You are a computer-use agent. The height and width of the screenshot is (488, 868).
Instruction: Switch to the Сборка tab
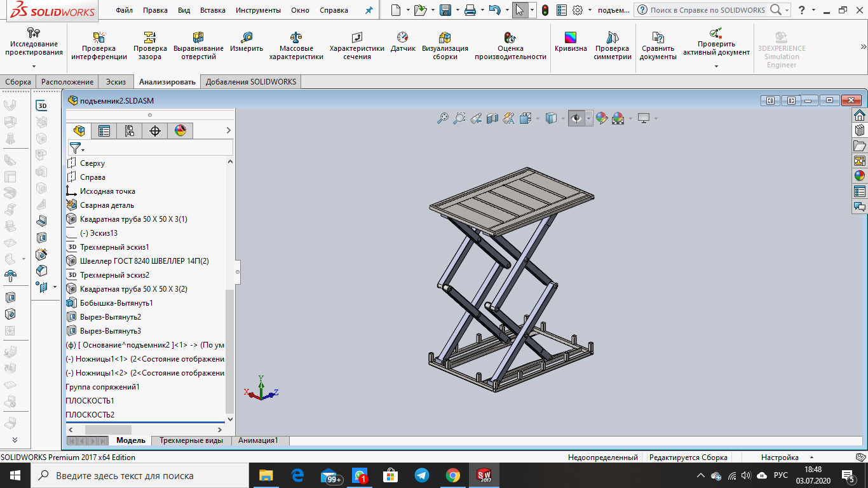(x=18, y=81)
